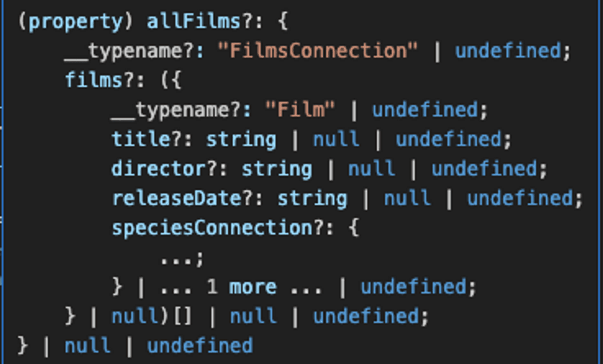Image resolution: width=603 pixels, height=364 pixels.
Task: Click the films? property key
Action: 94,80
